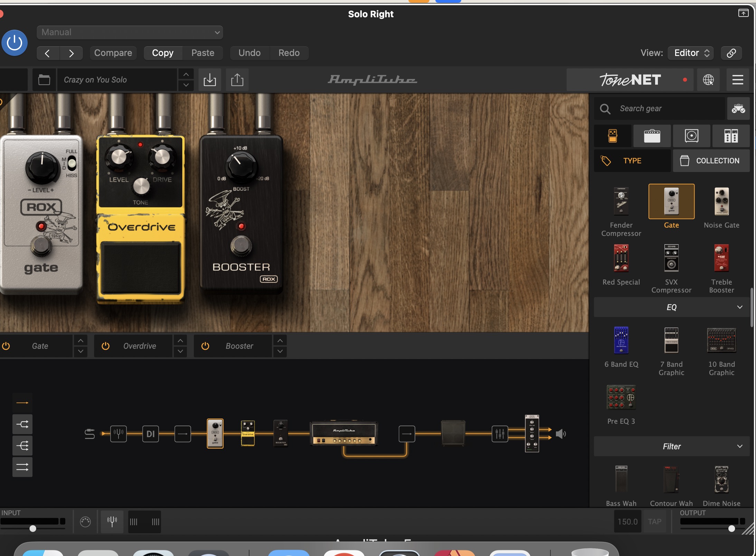Click the share preset upload icon

click(x=237, y=80)
